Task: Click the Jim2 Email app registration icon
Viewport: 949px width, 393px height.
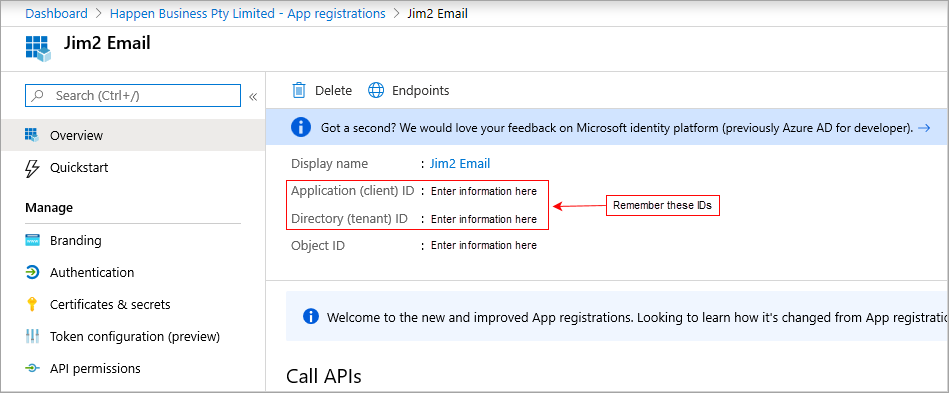Action: click(x=38, y=48)
